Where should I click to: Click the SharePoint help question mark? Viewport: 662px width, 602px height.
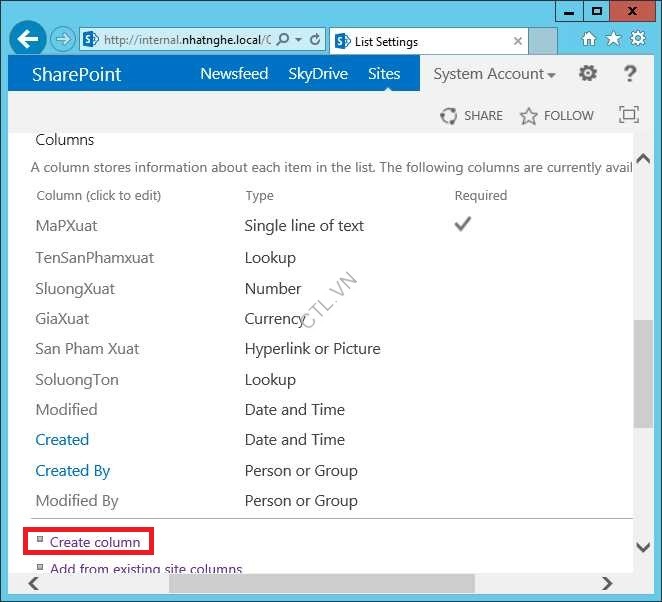[629, 74]
